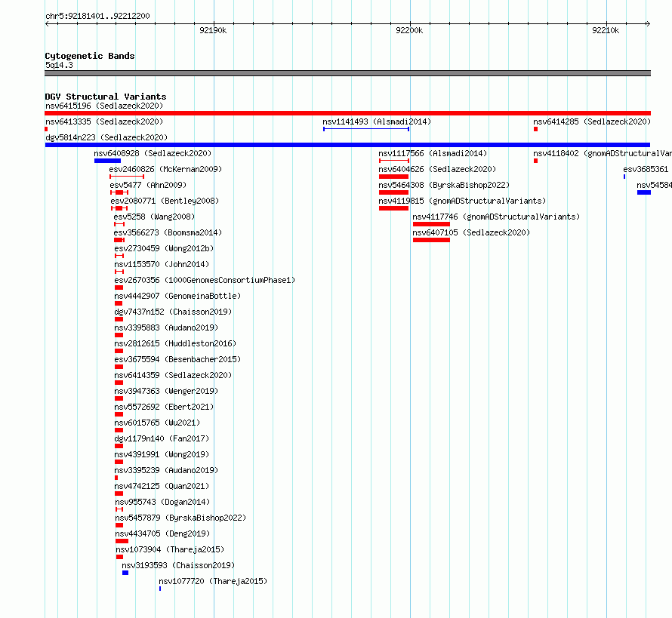Select nsv6414359 (Sedlazeck2020) label
The image size is (672, 618).
tap(173, 375)
